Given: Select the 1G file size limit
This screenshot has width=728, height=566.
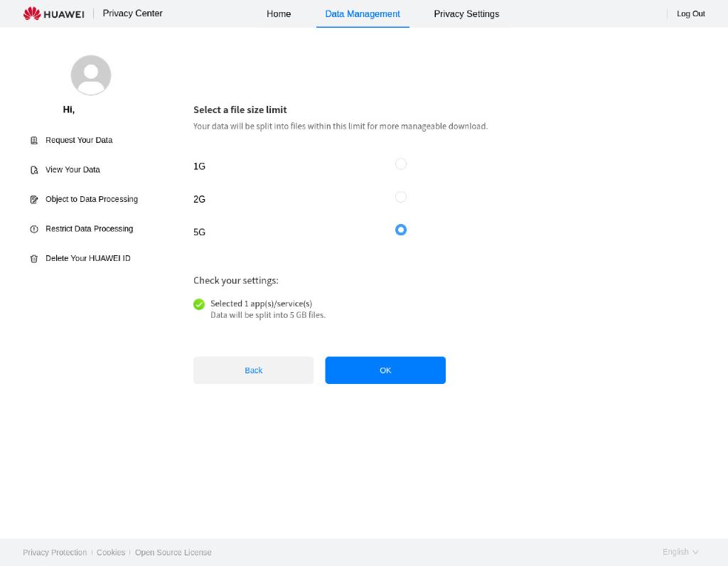Looking at the screenshot, I should (401, 164).
